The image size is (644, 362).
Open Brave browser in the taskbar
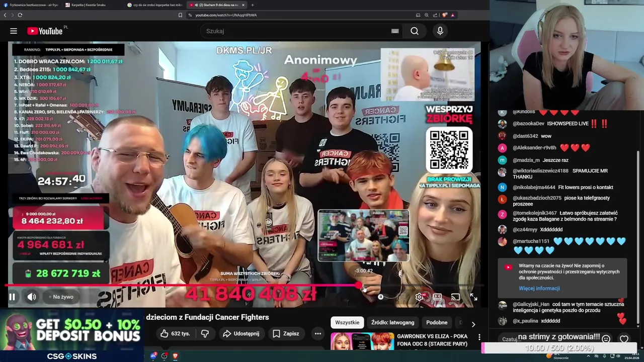[x=175, y=356]
